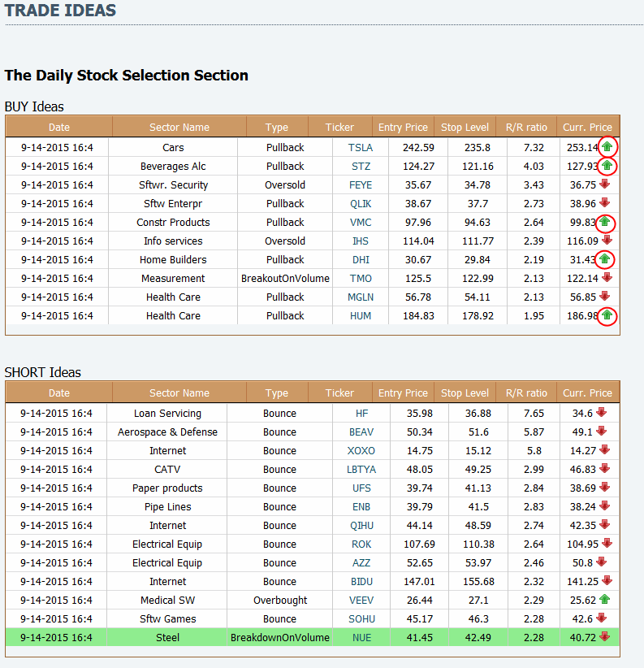Open the NUE ticker link

click(x=361, y=638)
